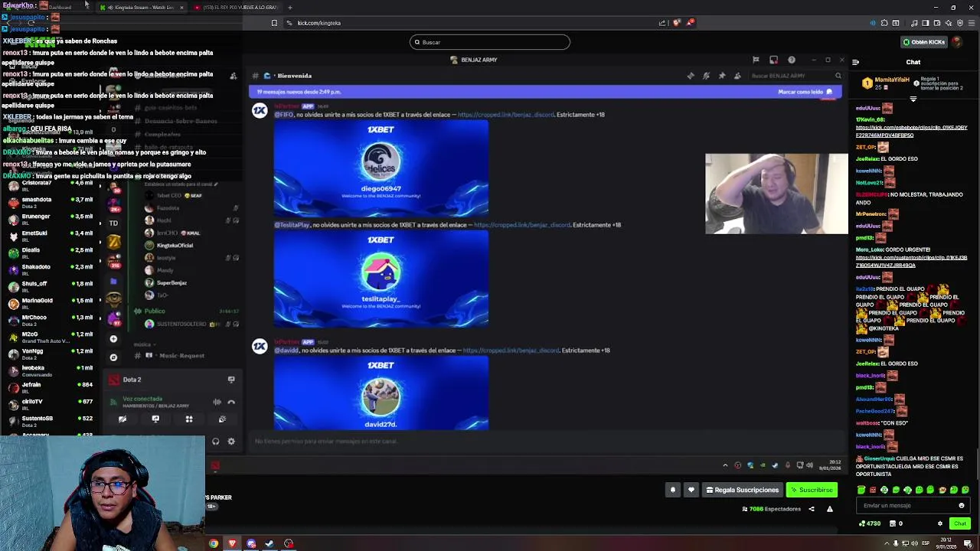Open the MarinaGold channel in Kick sidebar

click(x=50, y=302)
